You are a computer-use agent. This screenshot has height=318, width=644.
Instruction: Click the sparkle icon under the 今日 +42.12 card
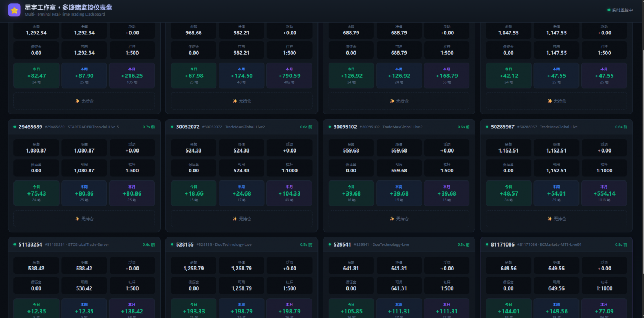(x=549, y=101)
